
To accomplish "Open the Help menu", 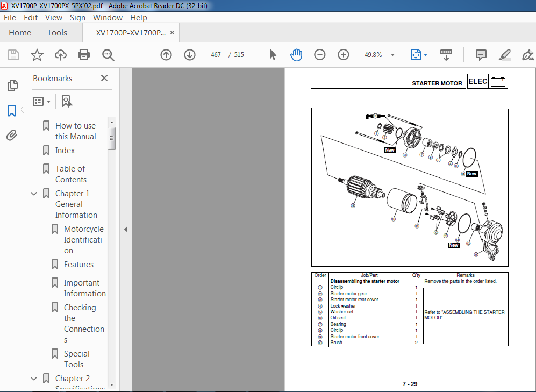I will pyautogui.click(x=139, y=17).
